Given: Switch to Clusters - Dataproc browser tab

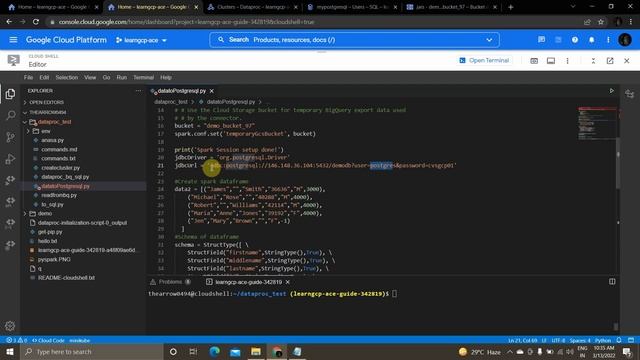Looking at the screenshot, I should pyautogui.click(x=252, y=7).
